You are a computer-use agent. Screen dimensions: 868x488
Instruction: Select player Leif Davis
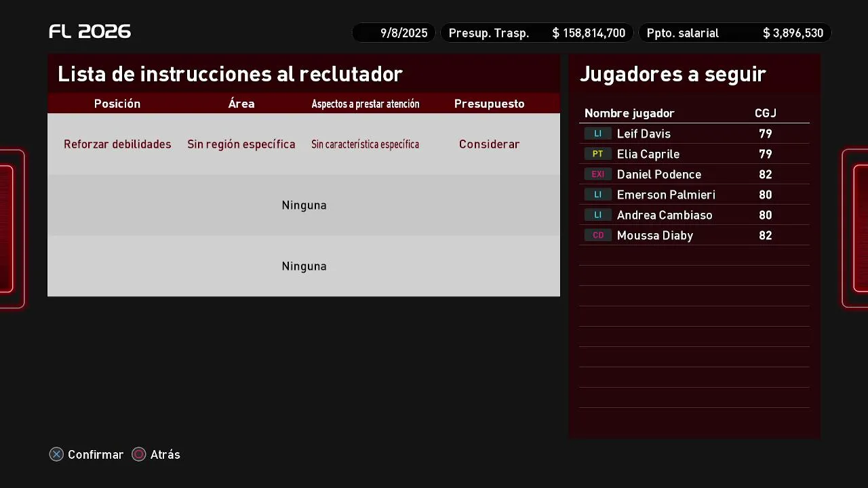(644, 134)
